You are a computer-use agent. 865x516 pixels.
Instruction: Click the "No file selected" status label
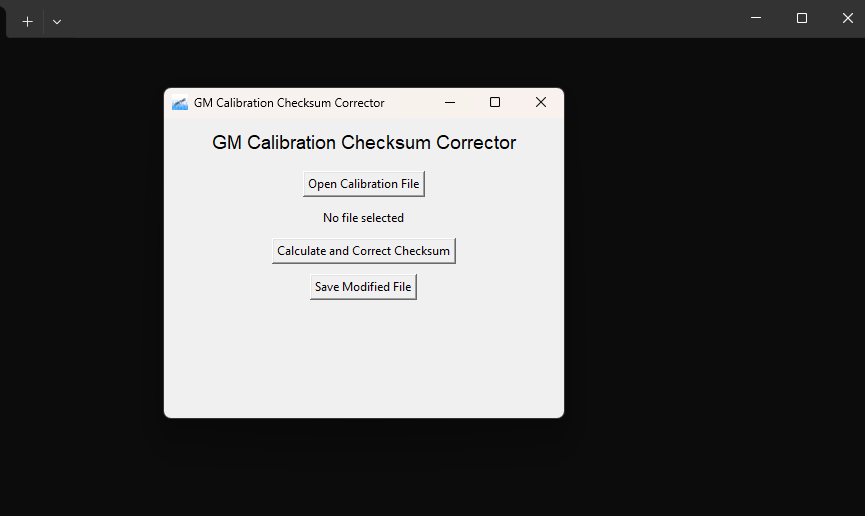[x=363, y=218]
